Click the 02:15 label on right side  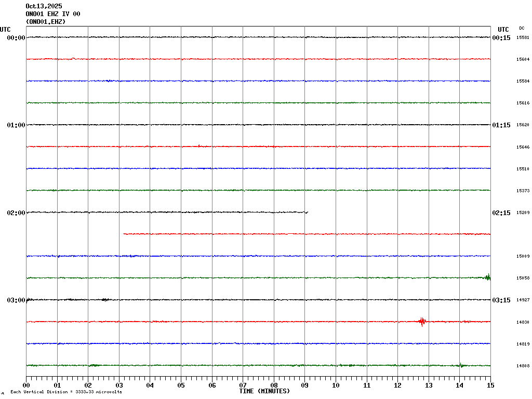tap(501, 213)
